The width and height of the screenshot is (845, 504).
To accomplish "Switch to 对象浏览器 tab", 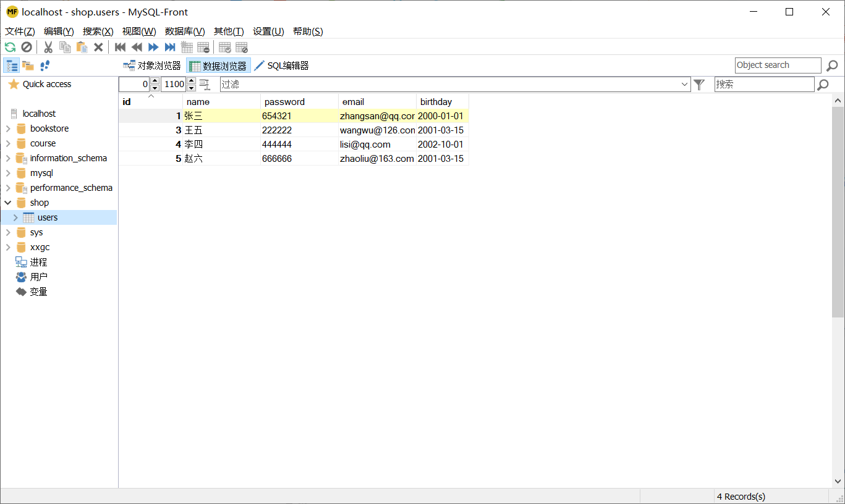I will [152, 65].
